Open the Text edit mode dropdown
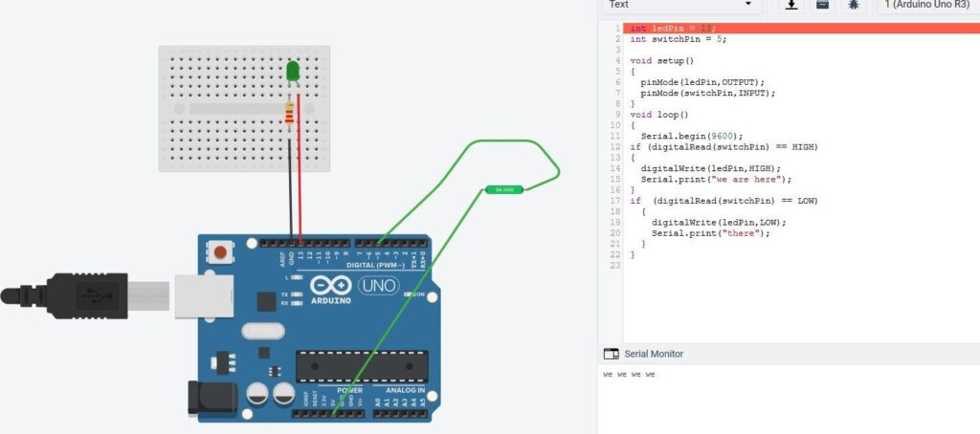 (681, 5)
